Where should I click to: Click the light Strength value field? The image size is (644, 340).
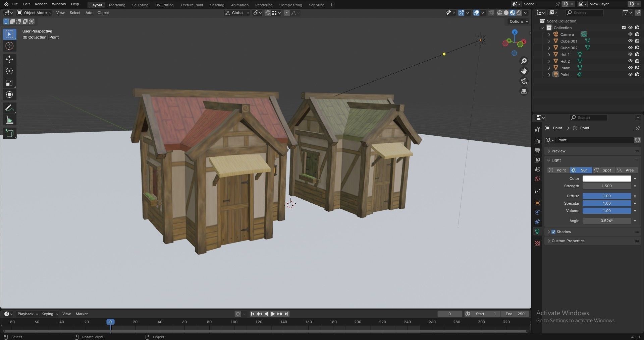(x=607, y=186)
